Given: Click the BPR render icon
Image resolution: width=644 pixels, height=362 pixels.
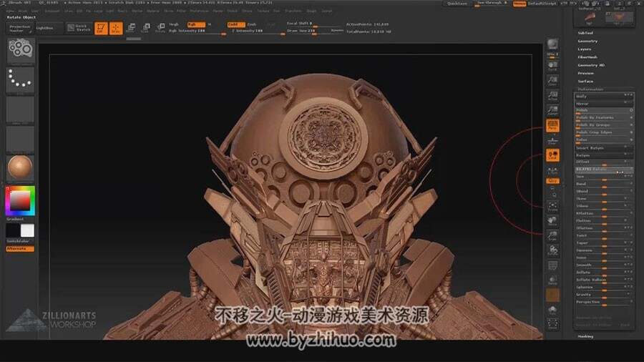Looking at the screenshot, I should [x=552, y=44].
